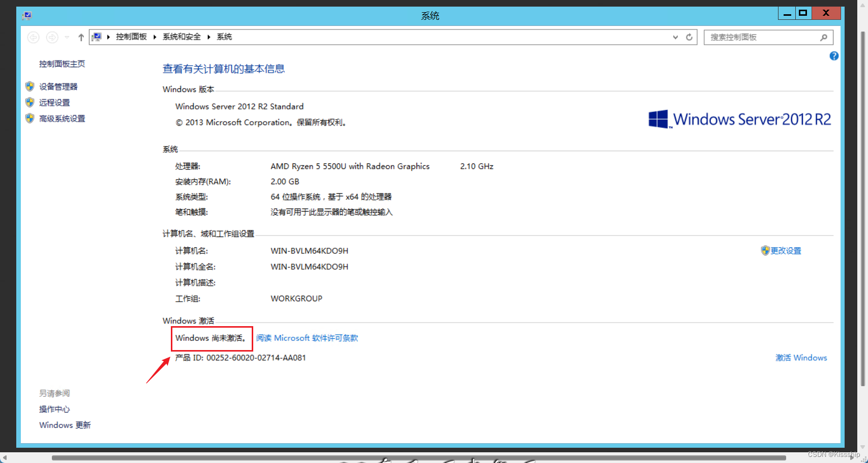This screenshot has width=868, height=463.
Task: Click 激活 Windows link
Action: [801, 358]
